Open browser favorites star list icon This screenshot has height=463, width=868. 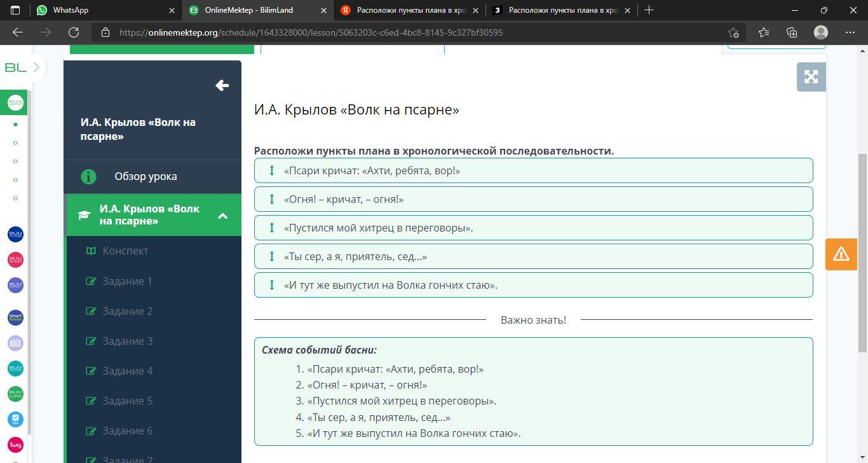pyautogui.click(x=763, y=32)
